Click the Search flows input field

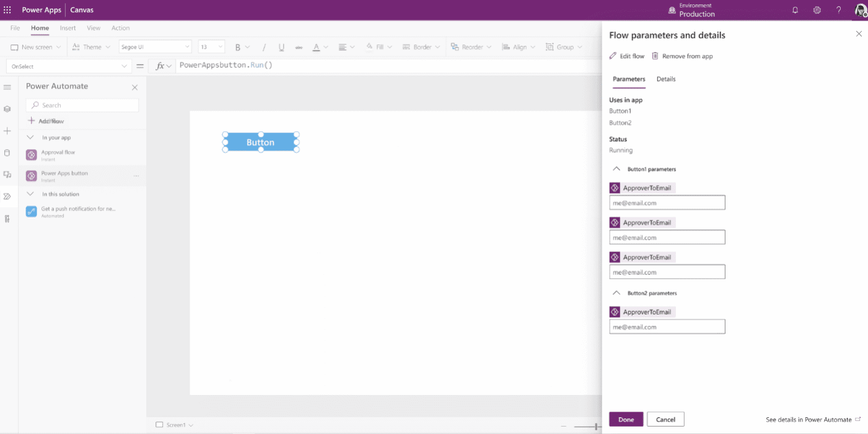82,105
